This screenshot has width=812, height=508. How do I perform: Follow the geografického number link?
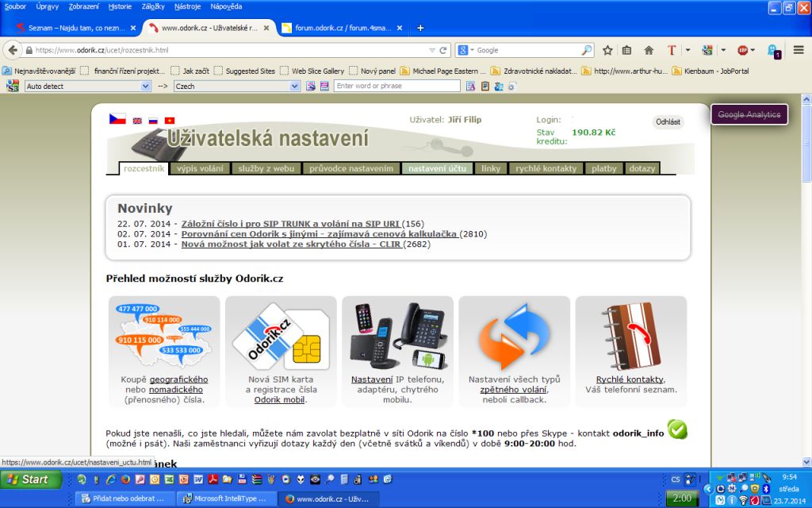coord(178,379)
